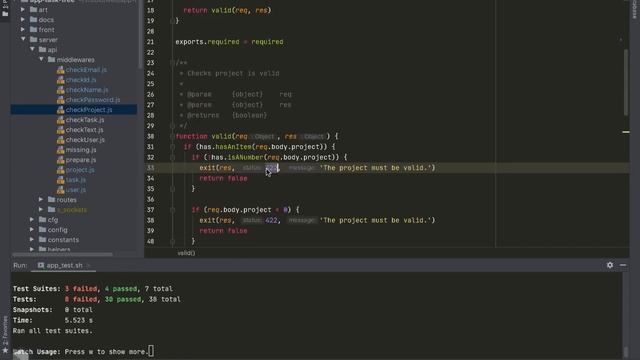Select checkProject.js in project tree

pyautogui.click(x=89, y=110)
